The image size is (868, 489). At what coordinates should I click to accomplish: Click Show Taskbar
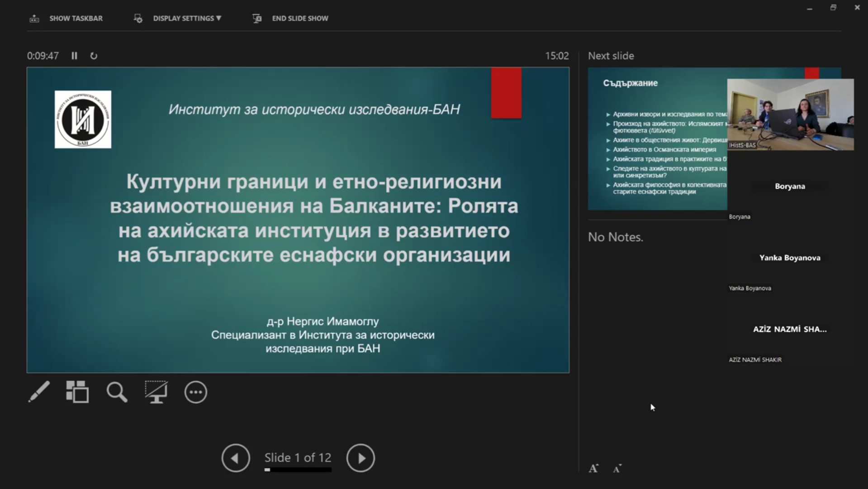click(x=66, y=18)
